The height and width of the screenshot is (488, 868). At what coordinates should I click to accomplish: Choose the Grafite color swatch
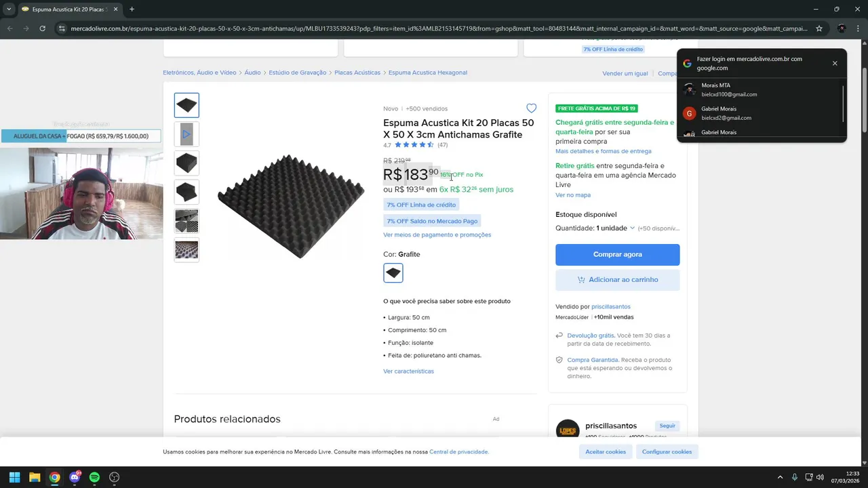(393, 272)
